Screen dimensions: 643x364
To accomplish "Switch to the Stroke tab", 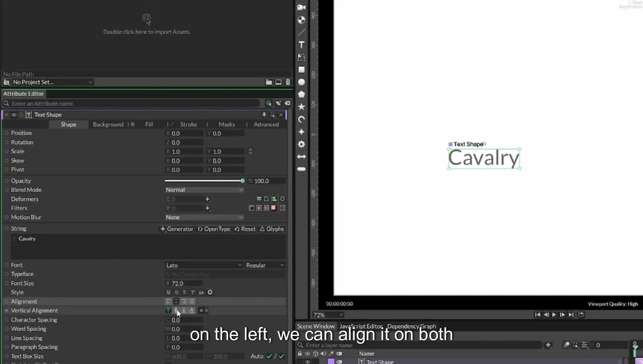I will click(189, 124).
